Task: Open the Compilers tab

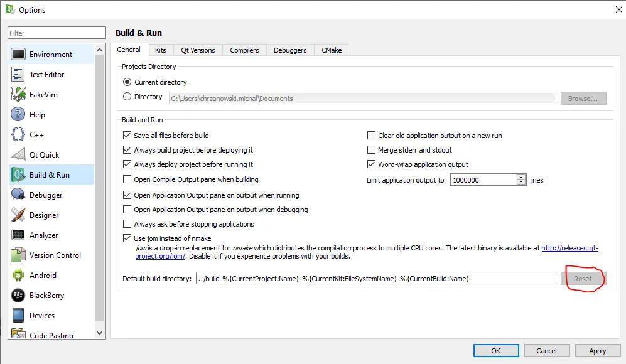Action: pyautogui.click(x=244, y=50)
